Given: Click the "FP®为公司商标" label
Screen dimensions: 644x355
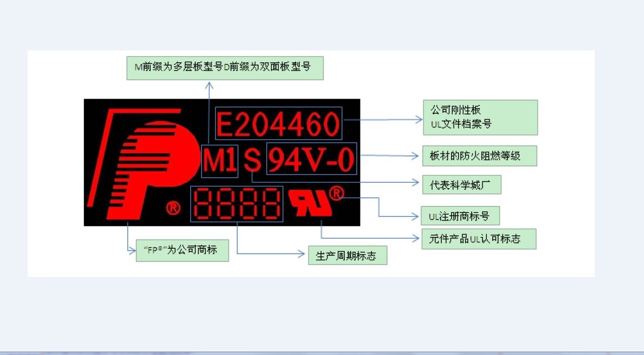Looking at the screenshot, I should (182, 250).
